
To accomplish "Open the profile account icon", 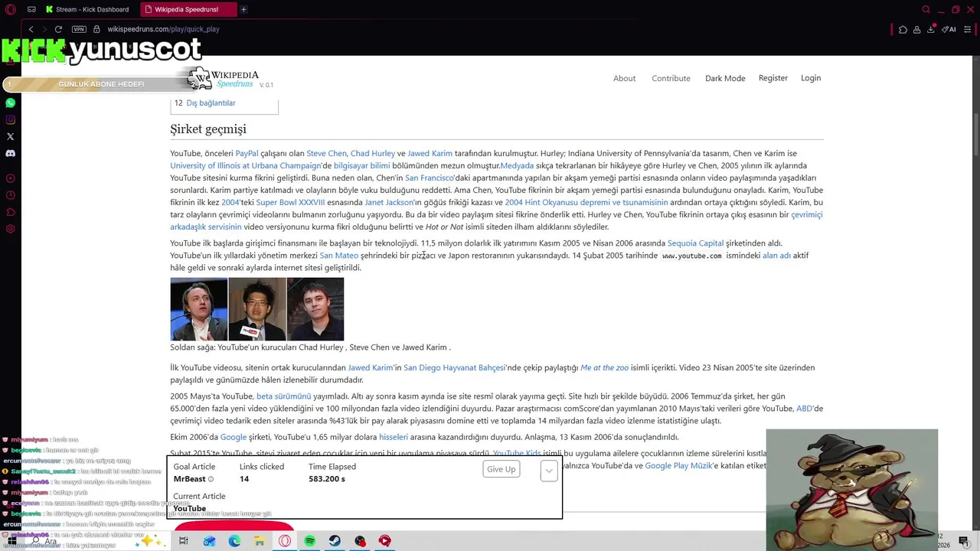I will [x=916, y=29].
